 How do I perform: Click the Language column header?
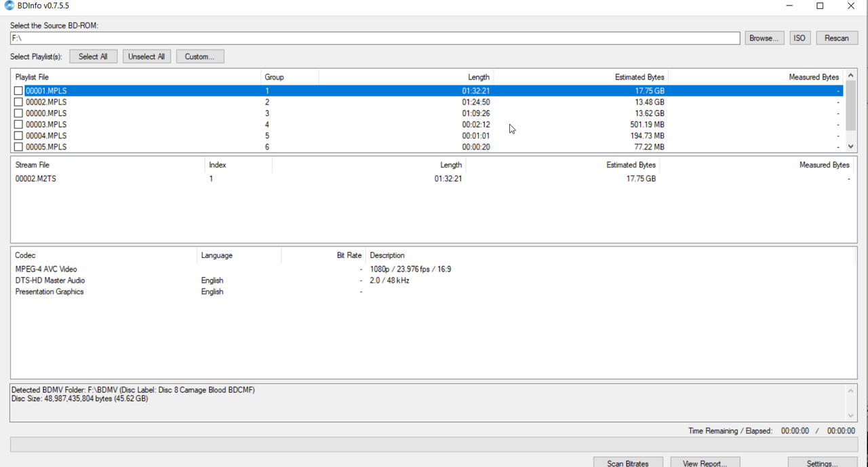click(239, 255)
